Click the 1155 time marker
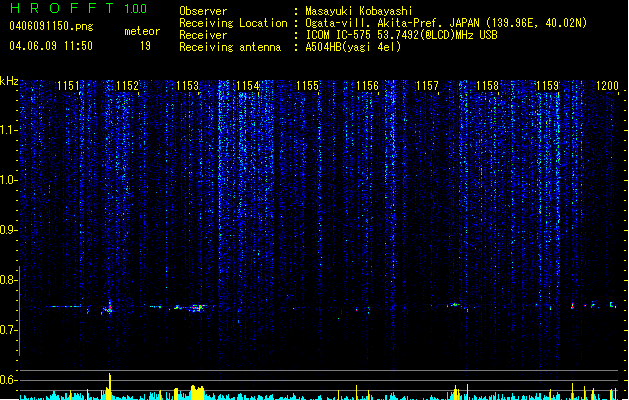The height and width of the screenshot is (400, 629). click(307, 86)
